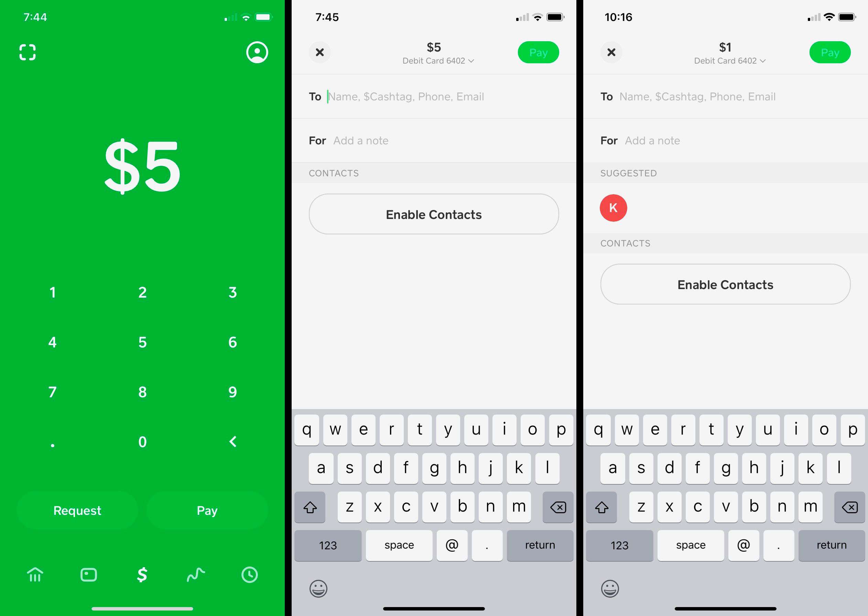Dismiss payment with X close button
Screen dimensions: 868x616
tap(320, 52)
